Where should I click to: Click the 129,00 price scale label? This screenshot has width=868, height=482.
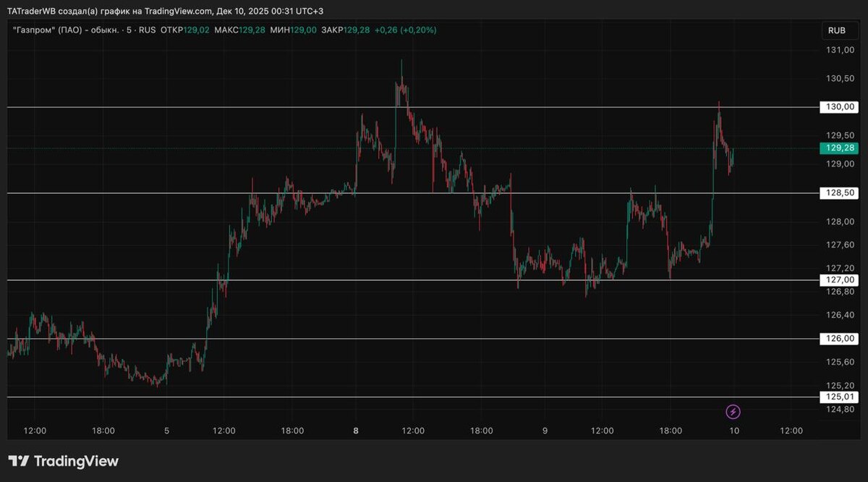pos(841,164)
